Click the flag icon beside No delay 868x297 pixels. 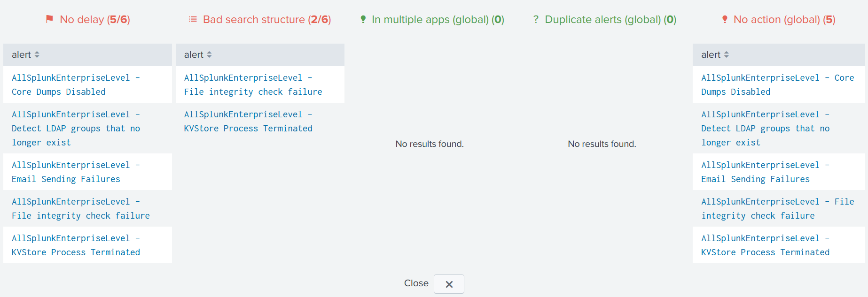click(49, 19)
